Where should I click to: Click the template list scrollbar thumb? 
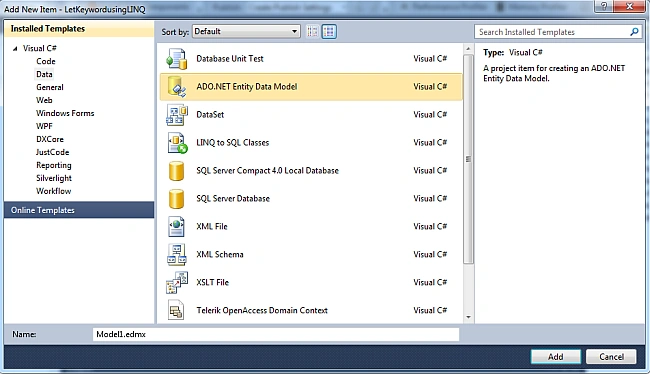pos(468,159)
